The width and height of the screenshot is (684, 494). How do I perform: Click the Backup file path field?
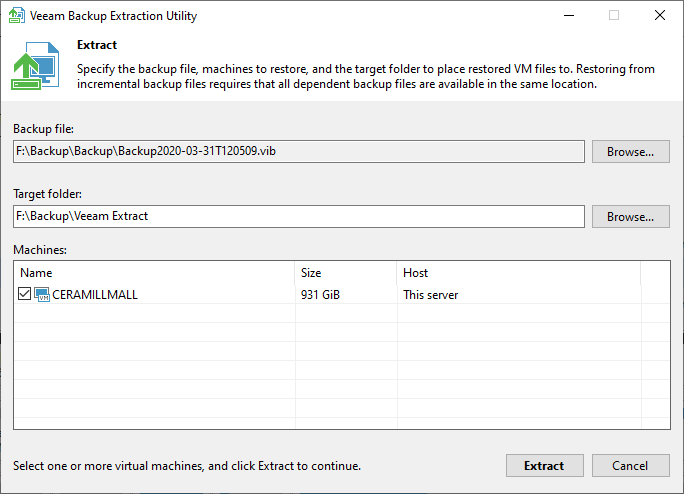point(298,152)
